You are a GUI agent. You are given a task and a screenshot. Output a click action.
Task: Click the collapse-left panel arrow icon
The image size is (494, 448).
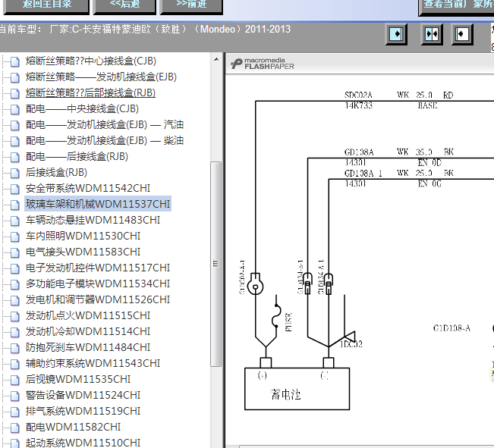462,34
